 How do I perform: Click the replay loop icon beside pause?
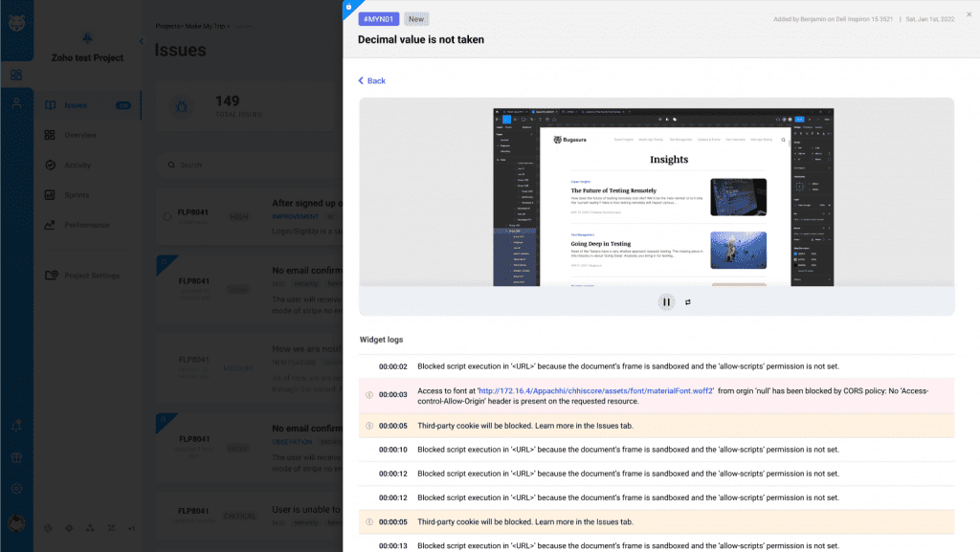(x=688, y=302)
